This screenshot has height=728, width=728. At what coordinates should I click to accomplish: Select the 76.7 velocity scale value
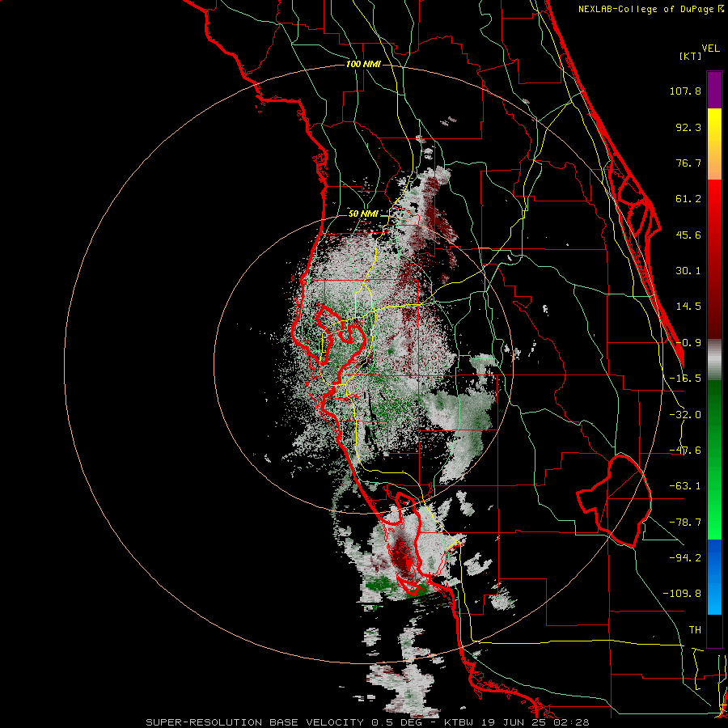(688, 163)
